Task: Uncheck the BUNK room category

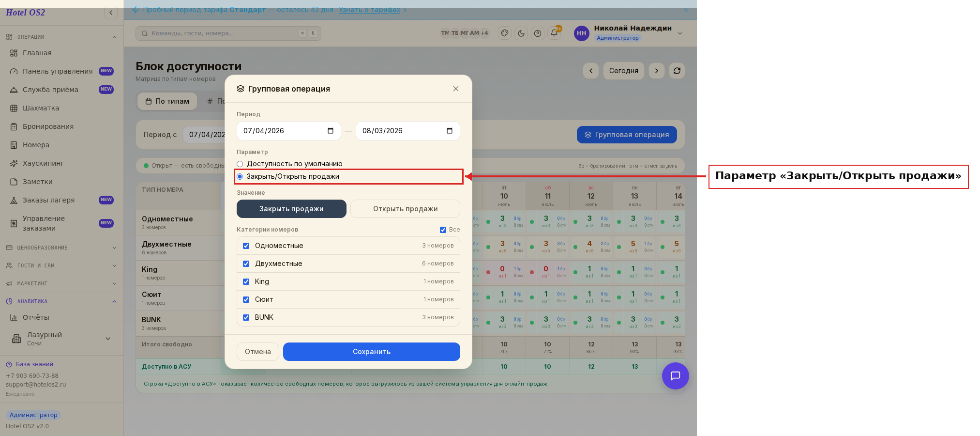Action: pyautogui.click(x=246, y=317)
